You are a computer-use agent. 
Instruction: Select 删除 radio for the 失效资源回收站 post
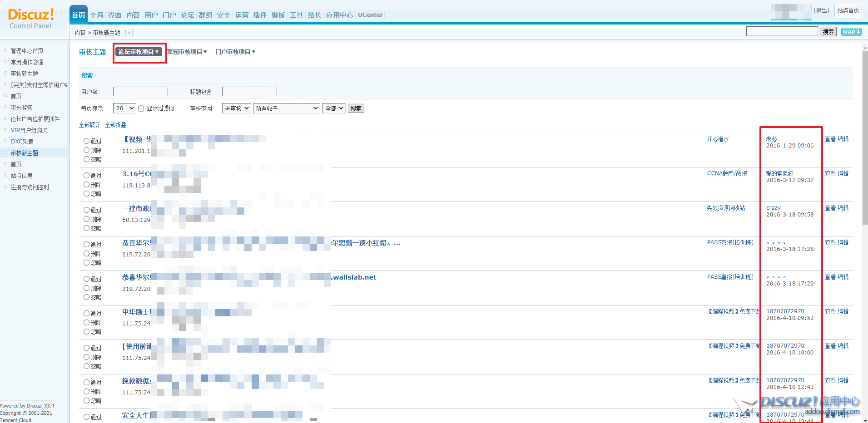coord(86,219)
